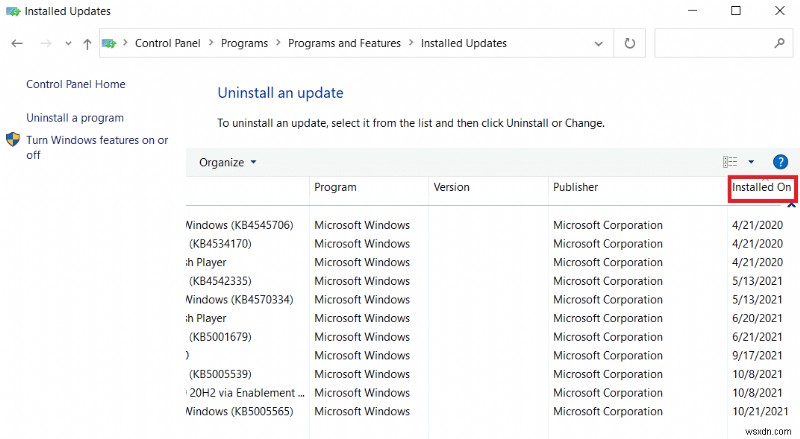
Task: Click the Back navigation arrow
Action: tap(17, 44)
